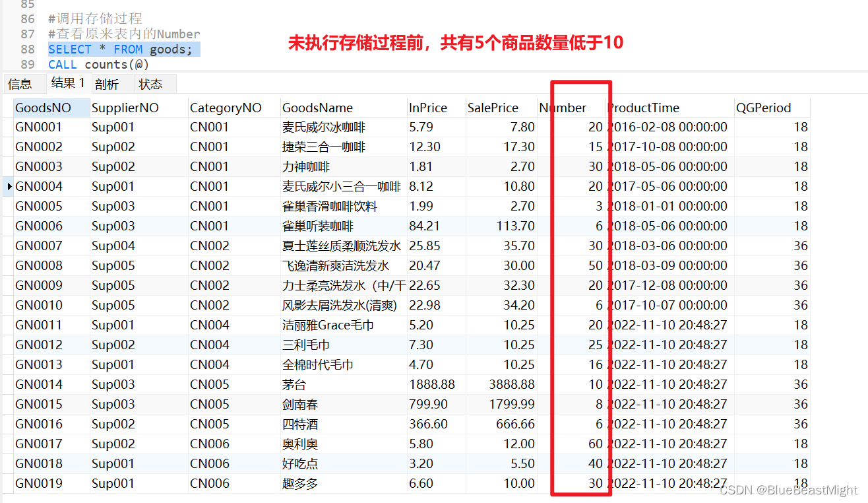Click InPrice value 84.21
Screen dimensions: 868x503
(425, 226)
